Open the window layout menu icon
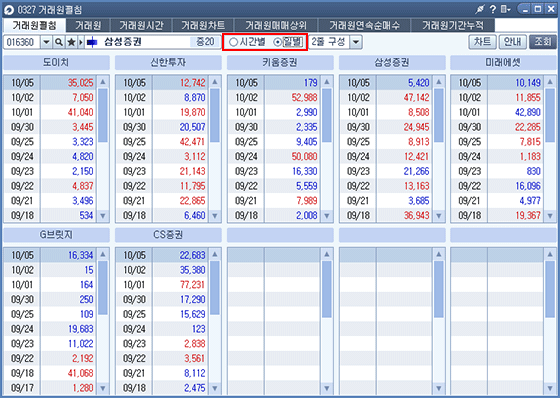 coord(505,10)
